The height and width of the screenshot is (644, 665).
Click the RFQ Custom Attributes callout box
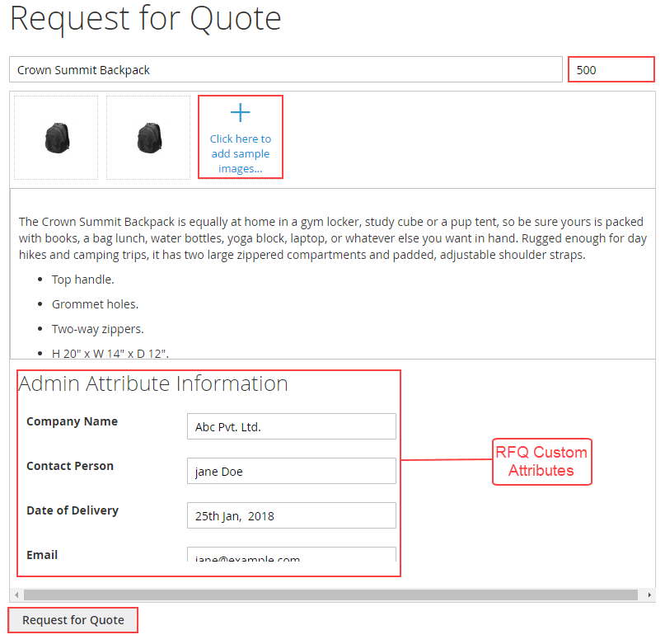point(541,462)
